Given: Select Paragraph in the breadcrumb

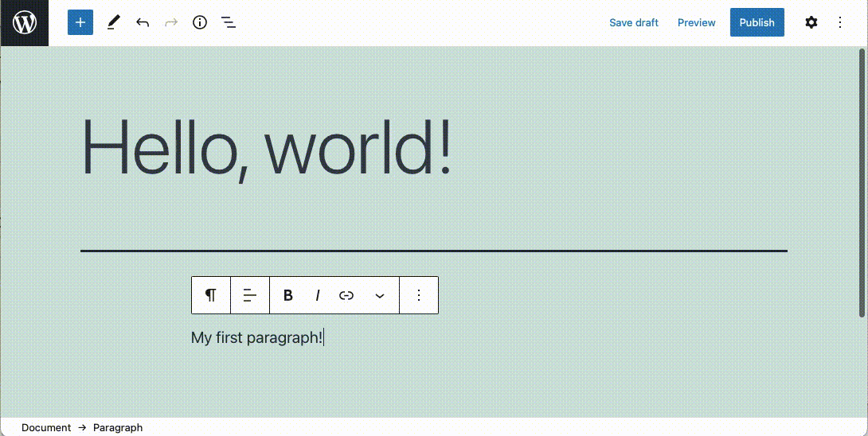Looking at the screenshot, I should coord(118,428).
